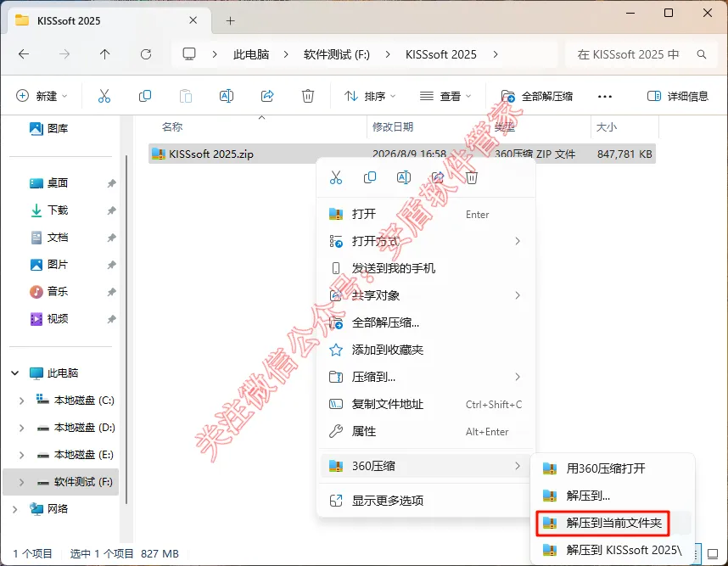Expand the 网络 tree node
This screenshot has width=728, height=566.
(15, 509)
